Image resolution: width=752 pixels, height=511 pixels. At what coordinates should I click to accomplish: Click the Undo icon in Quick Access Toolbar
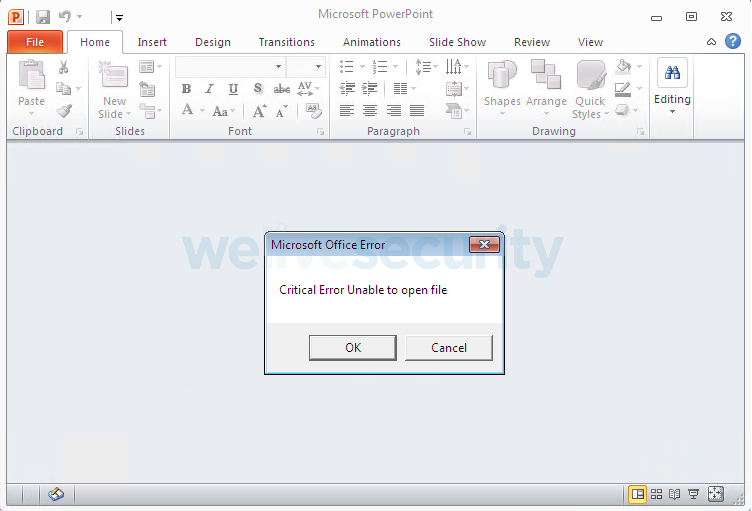tap(65, 17)
